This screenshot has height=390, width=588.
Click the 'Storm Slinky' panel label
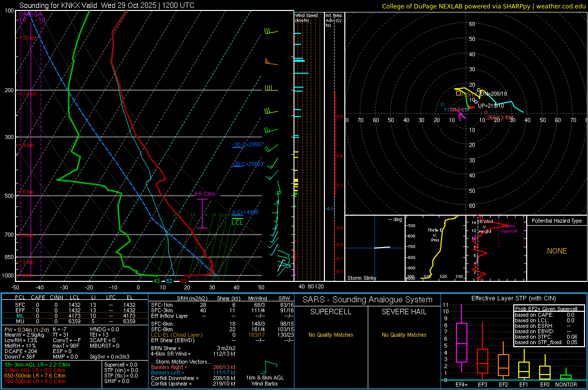pos(361,278)
